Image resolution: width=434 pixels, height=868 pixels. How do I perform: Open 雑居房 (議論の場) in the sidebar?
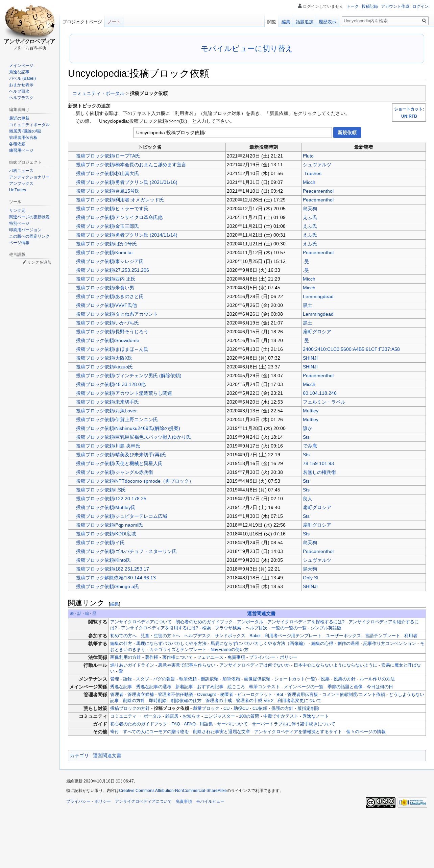tap(25, 131)
